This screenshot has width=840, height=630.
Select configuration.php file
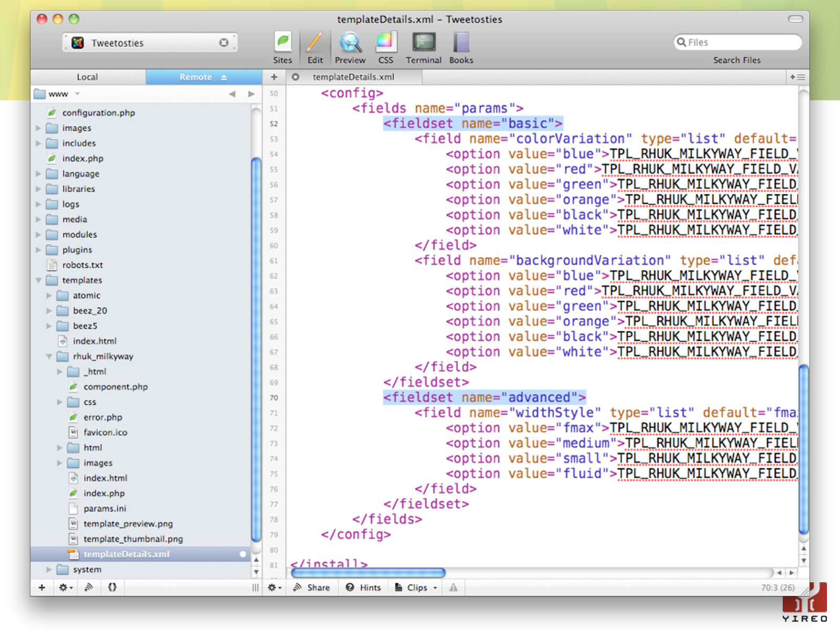coord(98,113)
